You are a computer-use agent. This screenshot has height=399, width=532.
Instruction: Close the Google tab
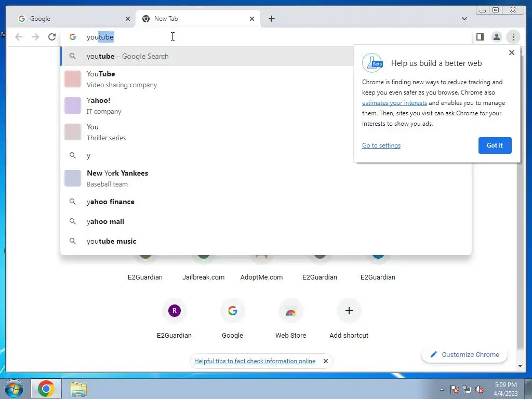click(x=128, y=19)
